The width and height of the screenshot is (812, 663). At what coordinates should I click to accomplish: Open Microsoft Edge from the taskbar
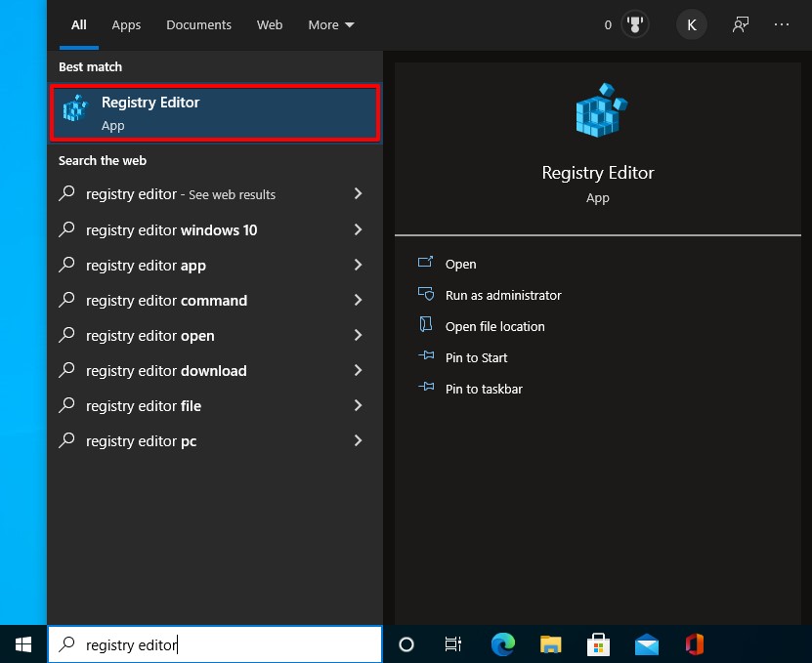click(x=502, y=644)
